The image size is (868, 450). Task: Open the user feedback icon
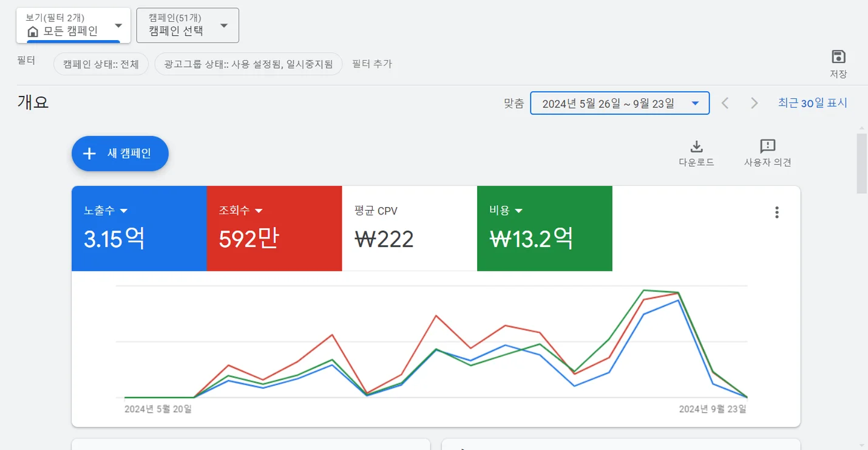coord(768,146)
